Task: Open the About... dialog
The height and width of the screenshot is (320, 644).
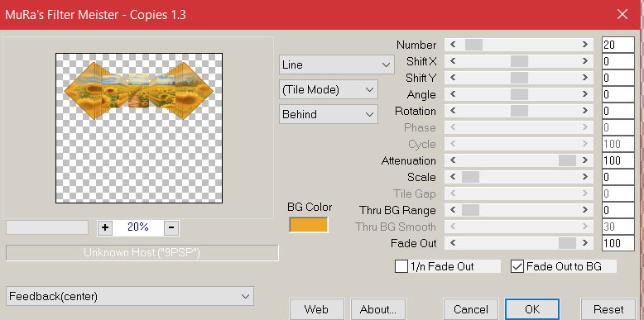Action: [377, 309]
